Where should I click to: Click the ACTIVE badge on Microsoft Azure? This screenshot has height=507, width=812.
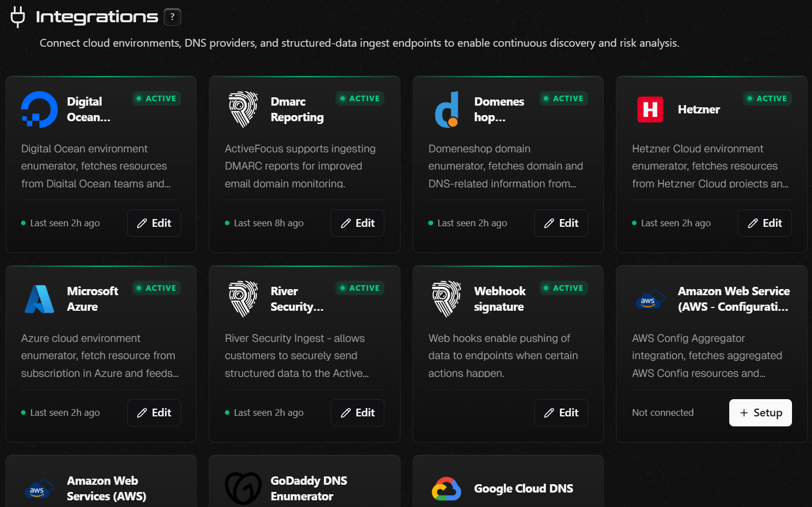point(157,288)
